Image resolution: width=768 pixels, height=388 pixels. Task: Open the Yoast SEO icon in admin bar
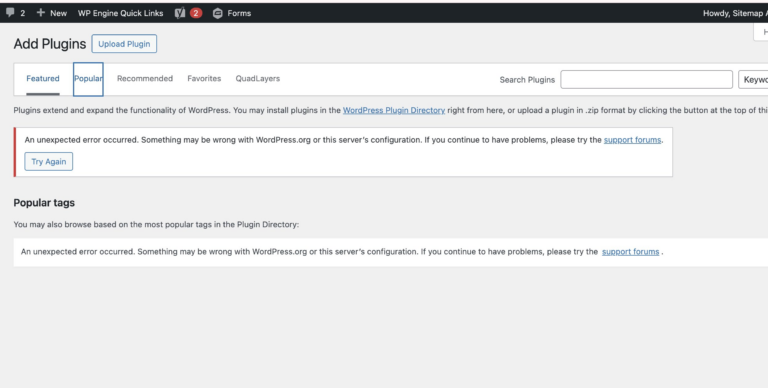click(x=180, y=13)
